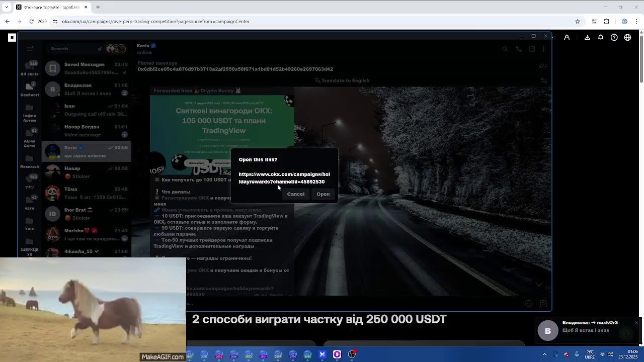
Task: Select чати folder
Action: [30, 203]
